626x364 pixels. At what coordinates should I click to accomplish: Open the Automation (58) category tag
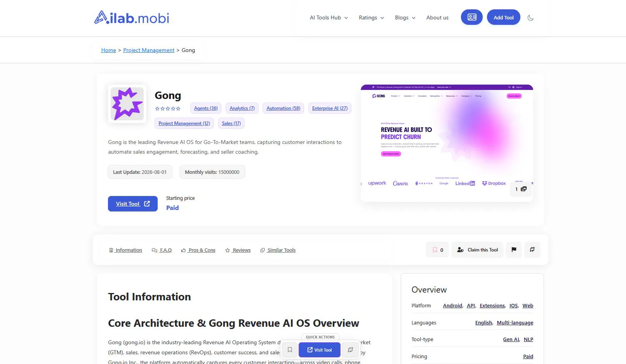tap(283, 108)
